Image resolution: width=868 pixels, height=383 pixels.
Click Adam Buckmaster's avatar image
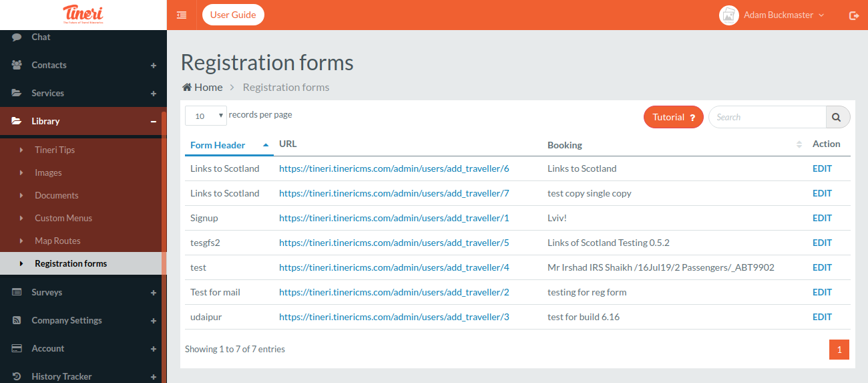[x=729, y=15]
